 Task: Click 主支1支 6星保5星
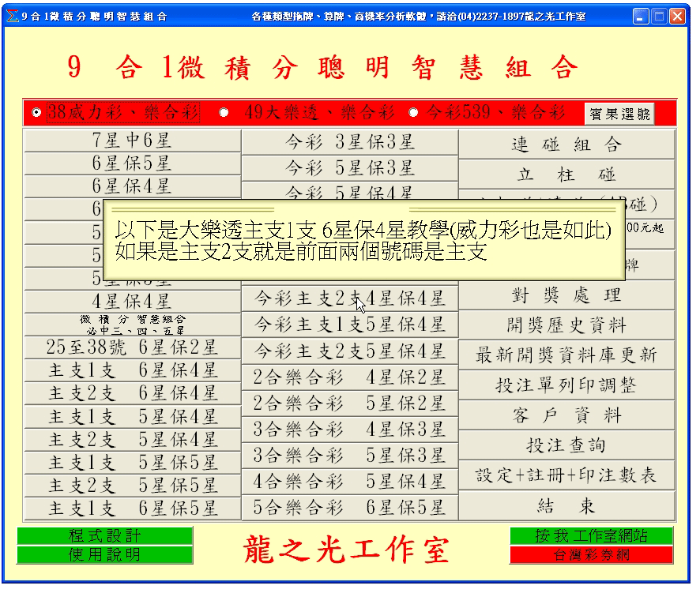tap(133, 509)
